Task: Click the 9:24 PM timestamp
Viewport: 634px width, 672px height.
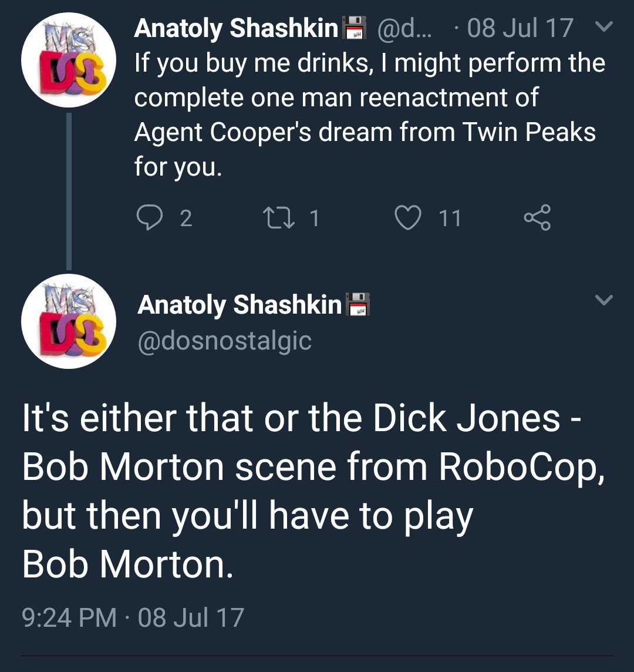Action: 69,617
